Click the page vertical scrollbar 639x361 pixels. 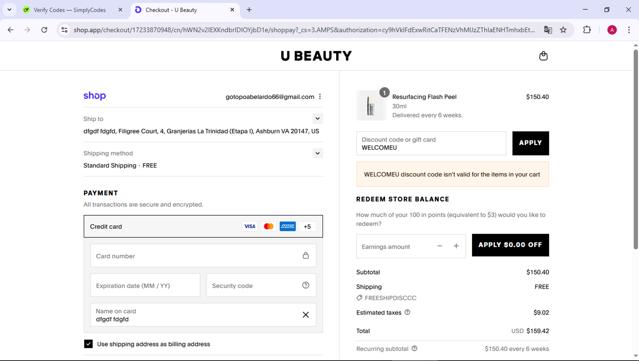click(x=635, y=149)
